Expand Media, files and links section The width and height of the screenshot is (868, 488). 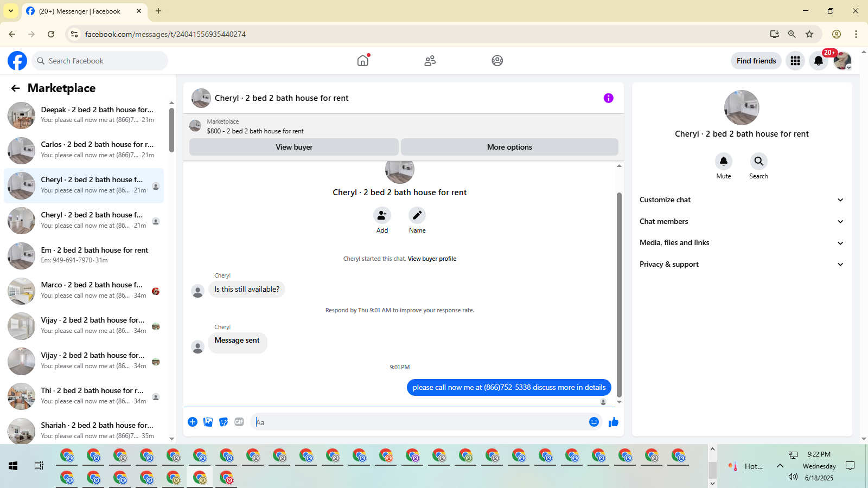[742, 243]
